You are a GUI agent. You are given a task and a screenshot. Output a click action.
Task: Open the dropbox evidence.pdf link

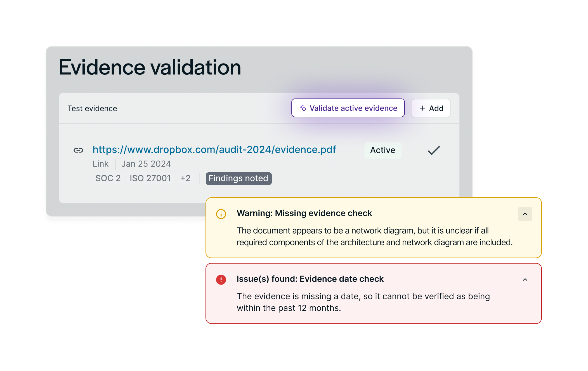(x=214, y=150)
